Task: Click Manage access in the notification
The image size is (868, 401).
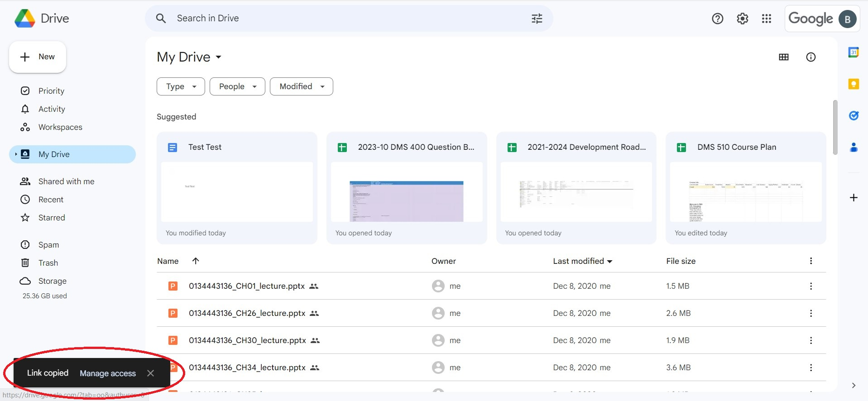Action: [108, 373]
